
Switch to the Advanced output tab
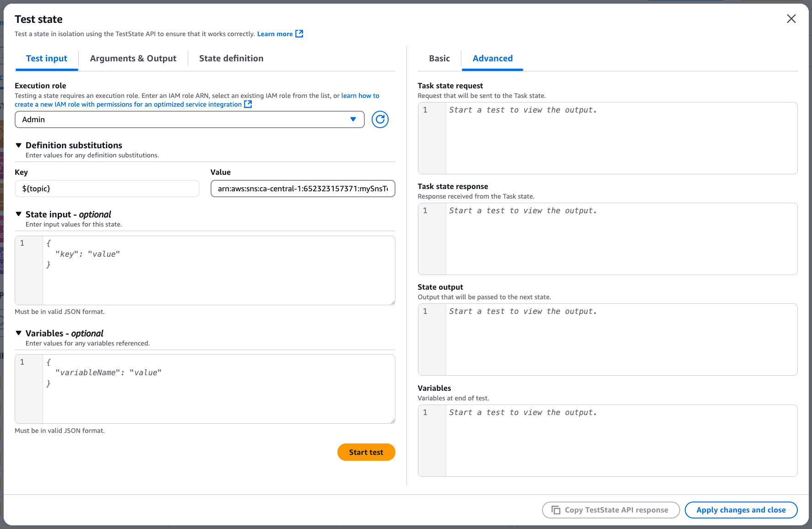[x=493, y=58]
